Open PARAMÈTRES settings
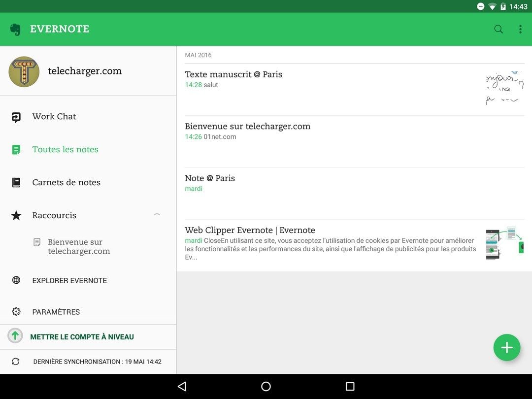The width and height of the screenshot is (532, 399). [x=56, y=312]
